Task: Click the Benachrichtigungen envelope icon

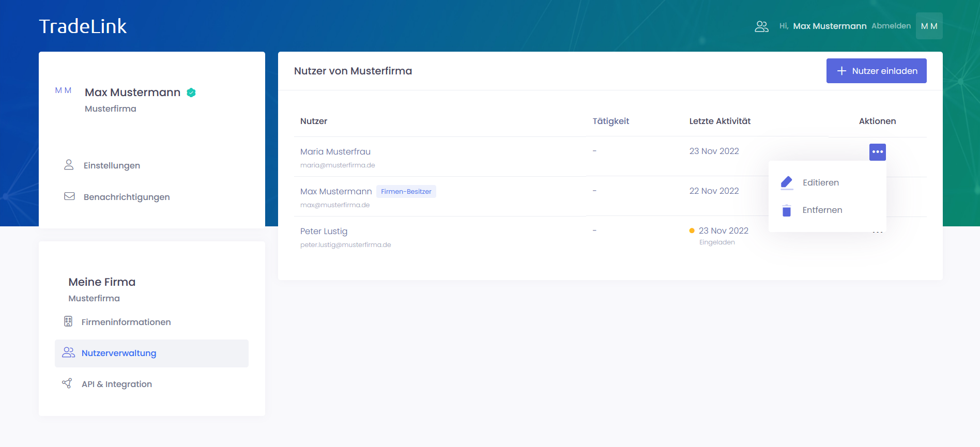Action: (x=69, y=196)
